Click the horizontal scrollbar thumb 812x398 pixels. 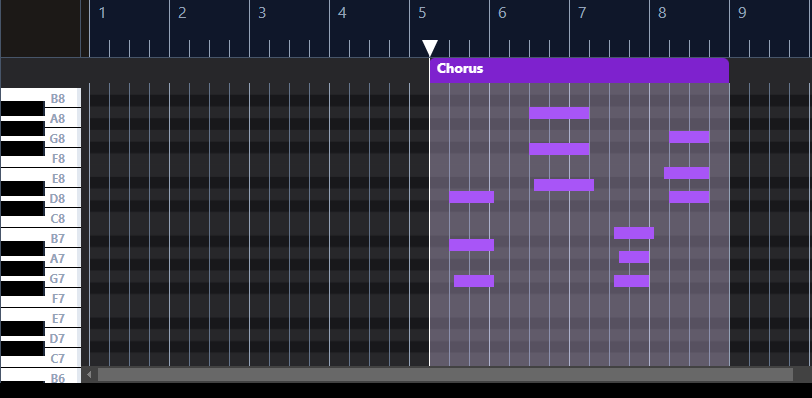click(x=445, y=374)
